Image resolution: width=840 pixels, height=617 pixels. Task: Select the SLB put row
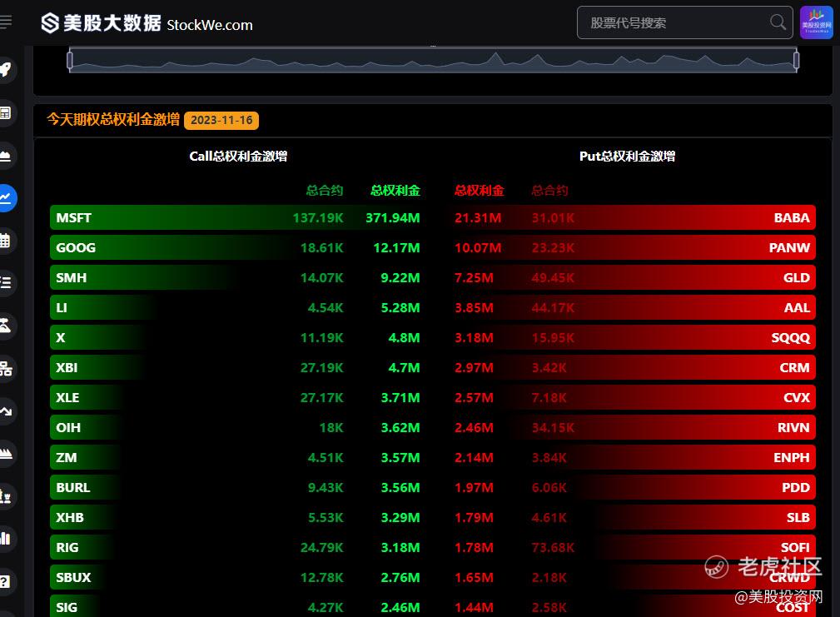pos(634,517)
